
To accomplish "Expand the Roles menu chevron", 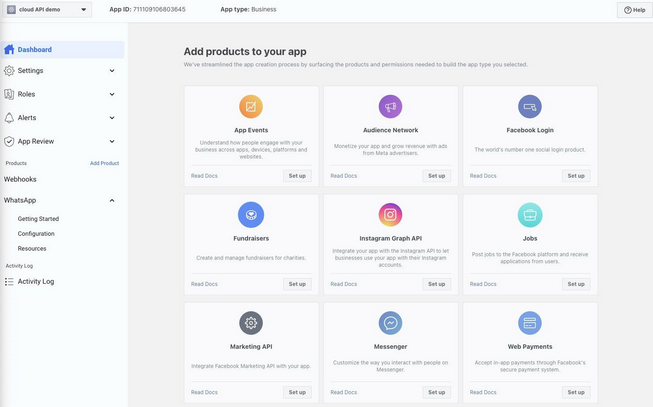I will 112,94.
